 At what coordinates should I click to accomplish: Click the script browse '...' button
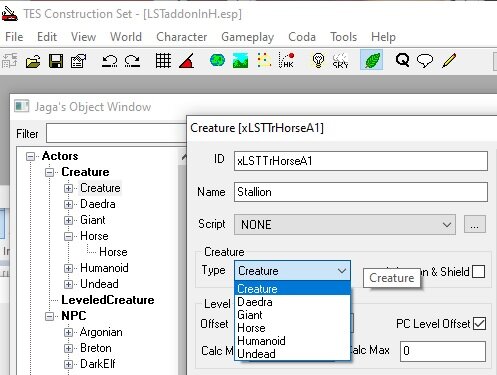(475, 224)
